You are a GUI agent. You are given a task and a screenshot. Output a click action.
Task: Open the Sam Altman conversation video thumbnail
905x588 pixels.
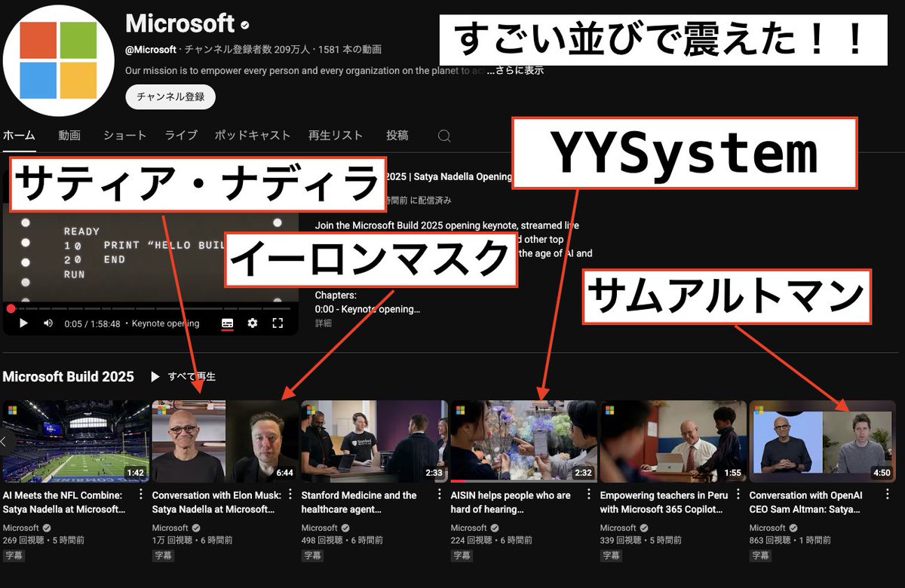(822, 440)
